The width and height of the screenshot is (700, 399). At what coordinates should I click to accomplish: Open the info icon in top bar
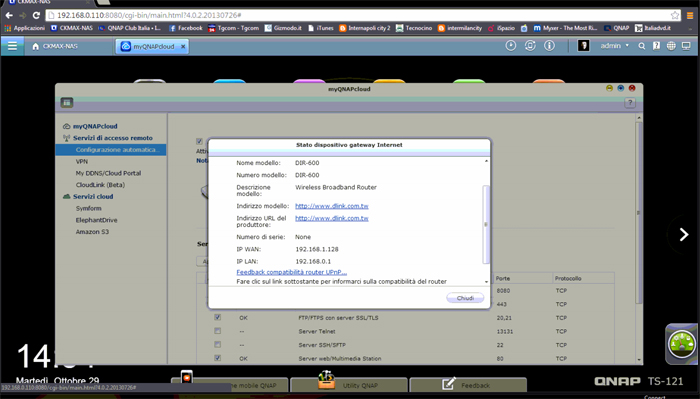pos(549,46)
